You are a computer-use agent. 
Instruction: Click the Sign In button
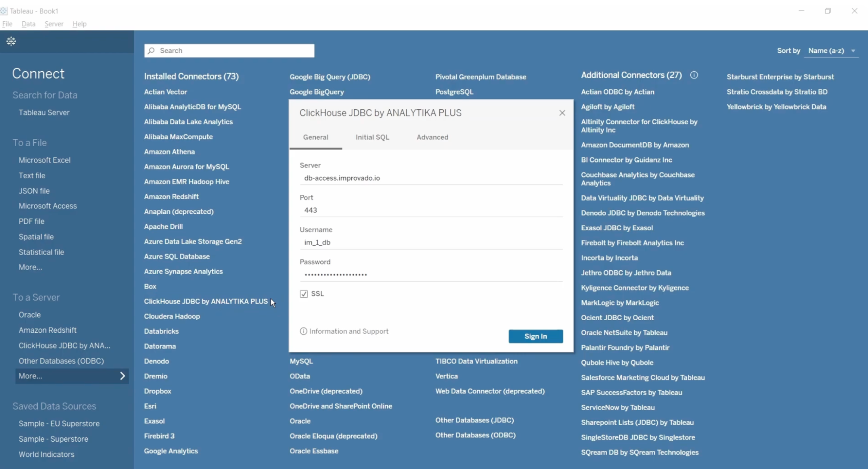535,336
